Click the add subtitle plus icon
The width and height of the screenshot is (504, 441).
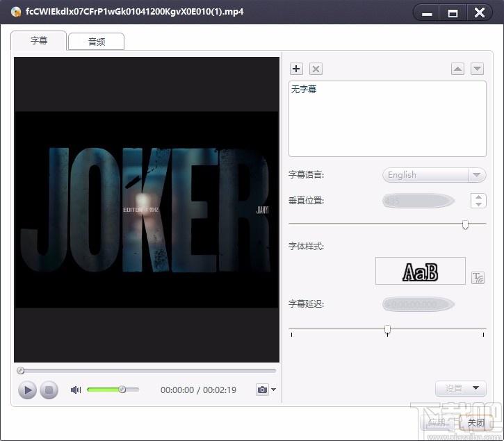296,69
